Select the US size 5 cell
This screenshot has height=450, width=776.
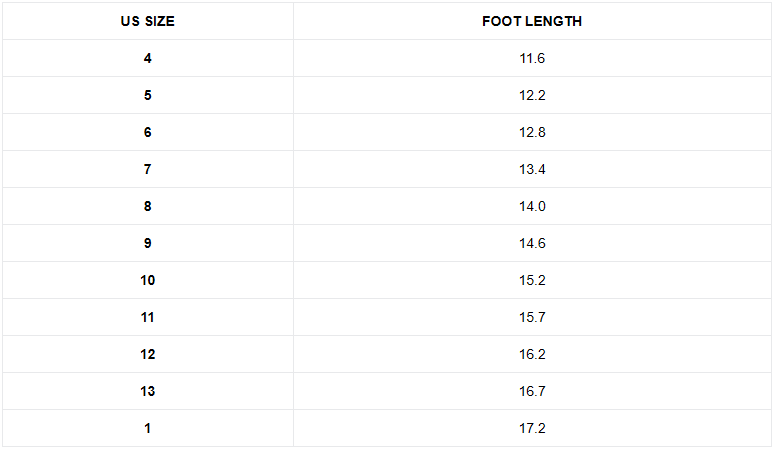(x=147, y=95)
